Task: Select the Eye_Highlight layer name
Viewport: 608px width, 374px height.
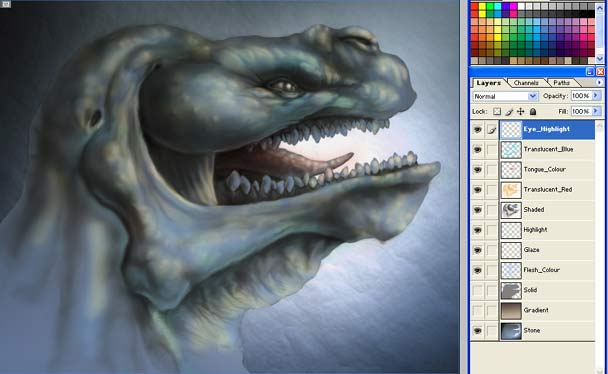Action: (x=546, y=129)
